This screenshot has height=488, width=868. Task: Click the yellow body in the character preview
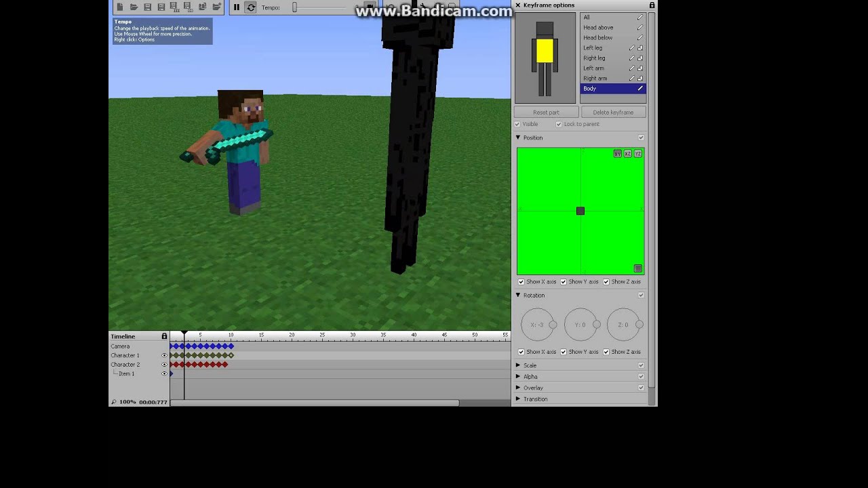point(545,51)
